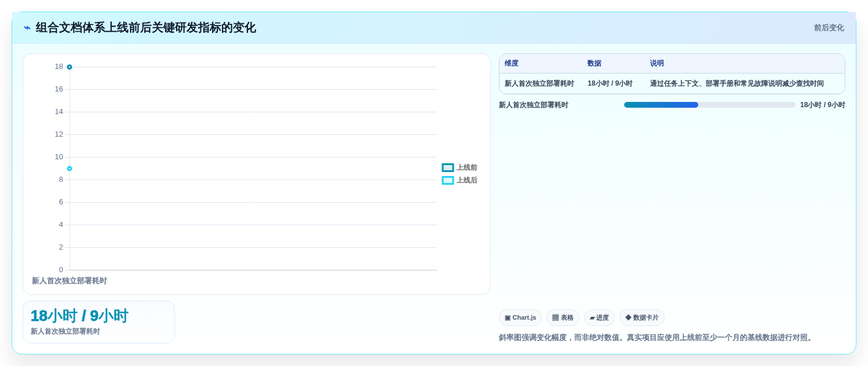Select the Chart.js tag chip

(520, 317)
